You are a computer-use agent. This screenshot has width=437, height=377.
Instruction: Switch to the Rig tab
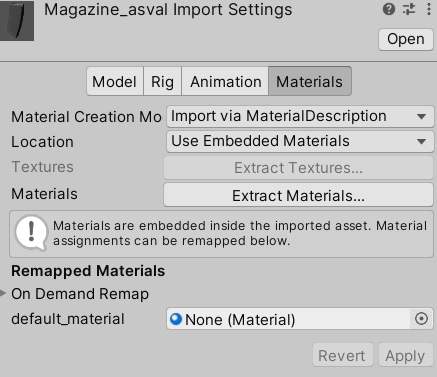click(162, 81)
